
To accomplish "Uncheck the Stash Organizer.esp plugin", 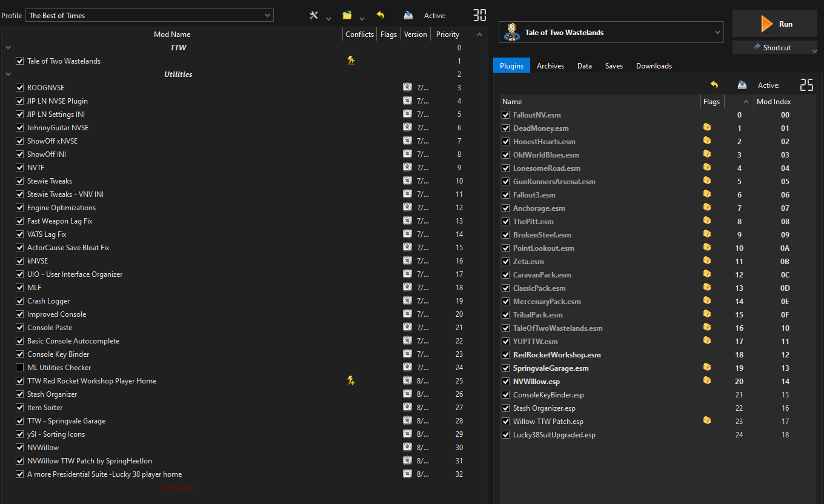I will [x=506, y=408].
